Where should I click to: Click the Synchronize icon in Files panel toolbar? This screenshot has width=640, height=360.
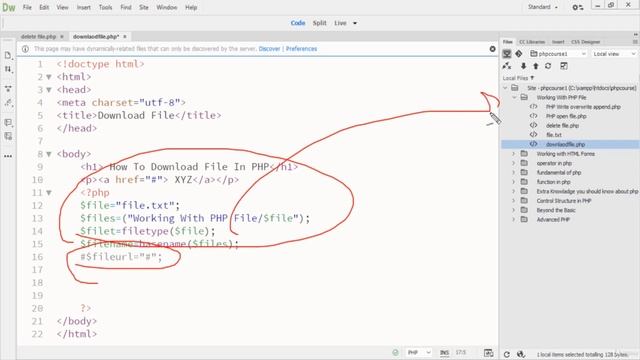[x=548, y=66]
